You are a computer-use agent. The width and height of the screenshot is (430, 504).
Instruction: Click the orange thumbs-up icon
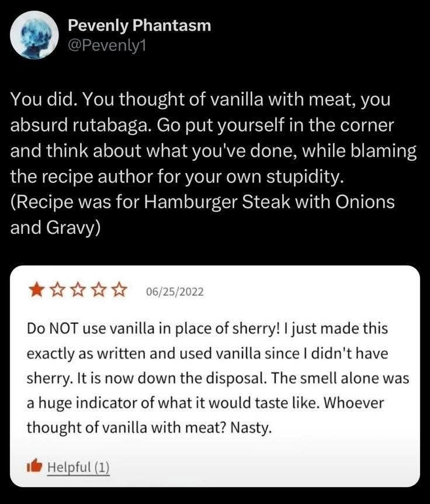tap(34, 466)
